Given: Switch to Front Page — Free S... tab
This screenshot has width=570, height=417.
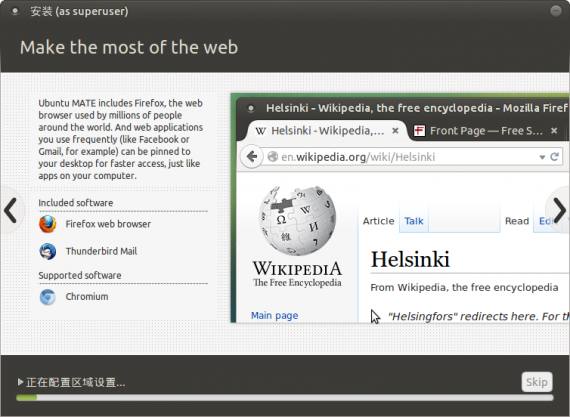Looking at the screenshot, I should tap(486, 131).
